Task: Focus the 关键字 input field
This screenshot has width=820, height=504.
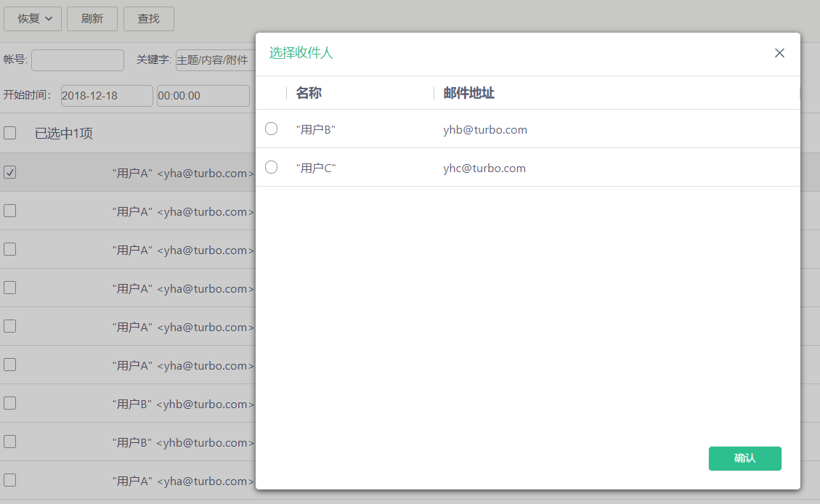Action: pos(216,60)
